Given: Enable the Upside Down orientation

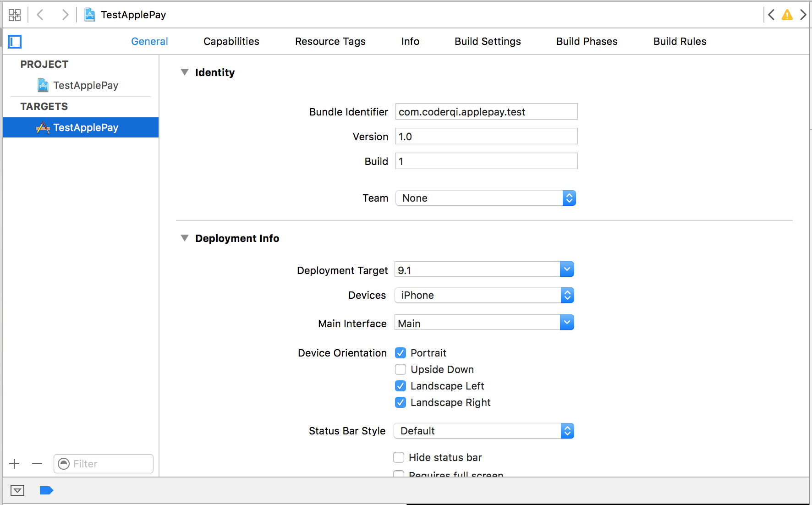Looking at the screenshot, I should (400, 369).
